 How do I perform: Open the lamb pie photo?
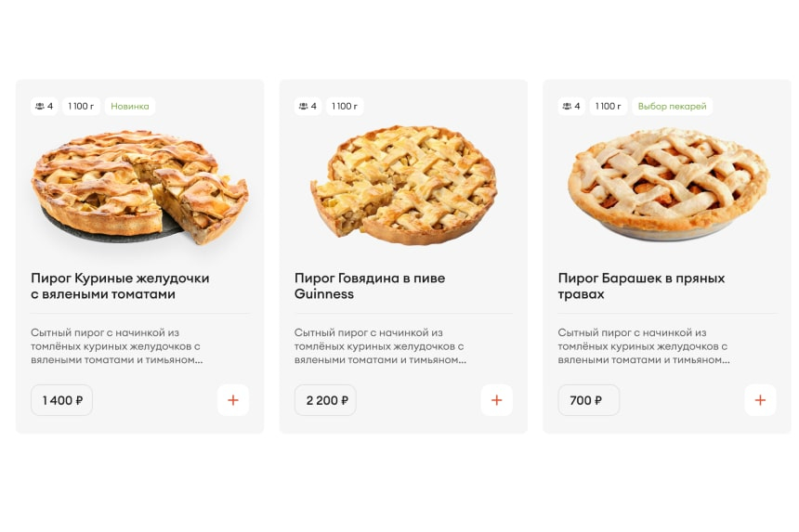click(667, 184)
